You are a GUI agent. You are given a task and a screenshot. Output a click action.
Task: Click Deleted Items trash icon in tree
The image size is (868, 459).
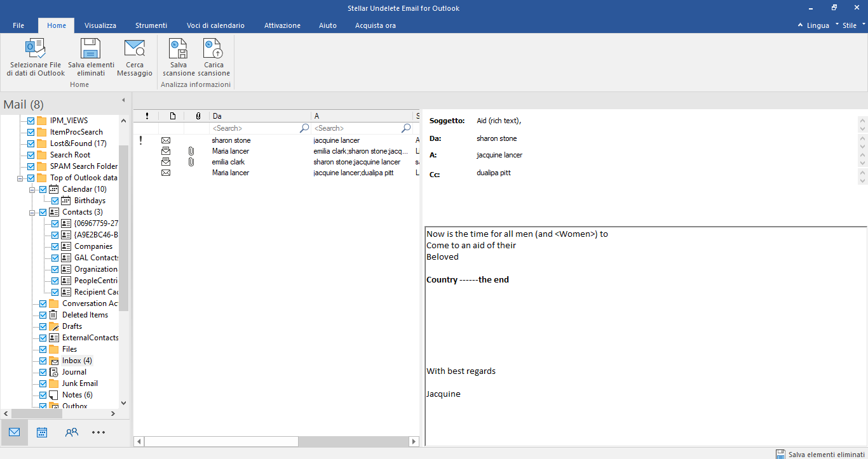point(54,315)
